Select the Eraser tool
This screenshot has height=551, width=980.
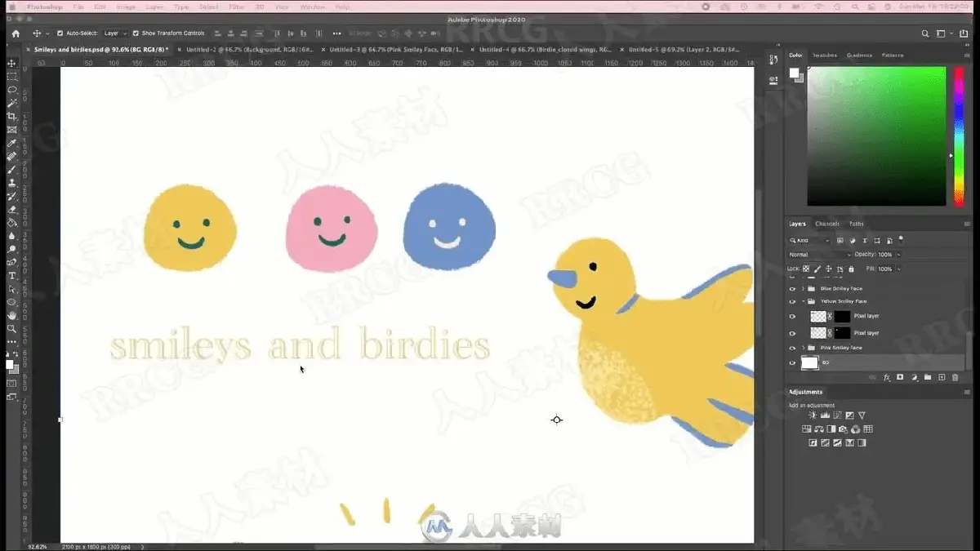pos(11,210)
